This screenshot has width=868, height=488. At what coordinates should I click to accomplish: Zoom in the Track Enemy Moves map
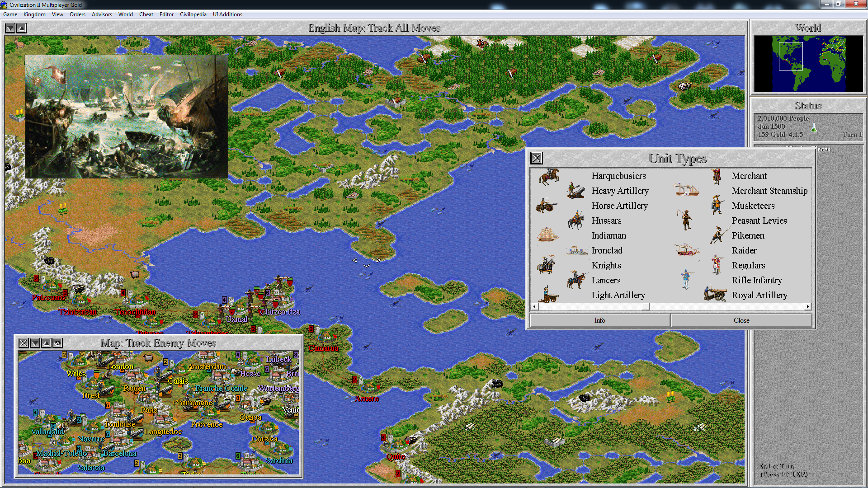tap(46, 343)
